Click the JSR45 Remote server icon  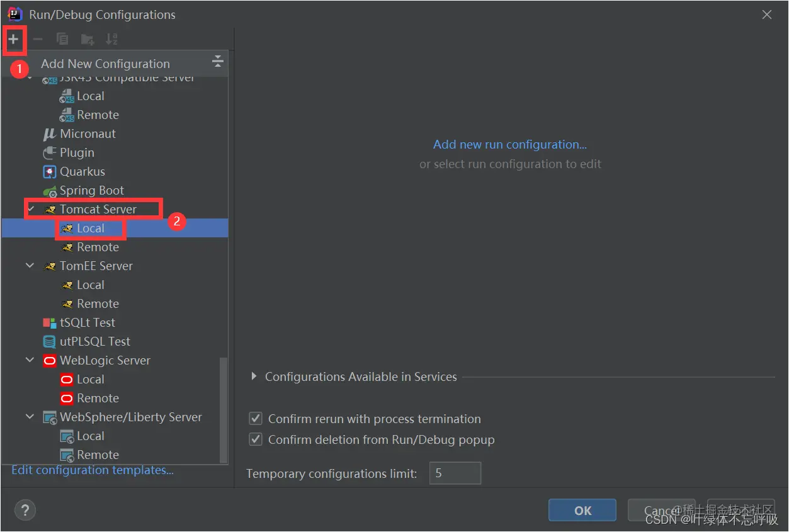67,115
